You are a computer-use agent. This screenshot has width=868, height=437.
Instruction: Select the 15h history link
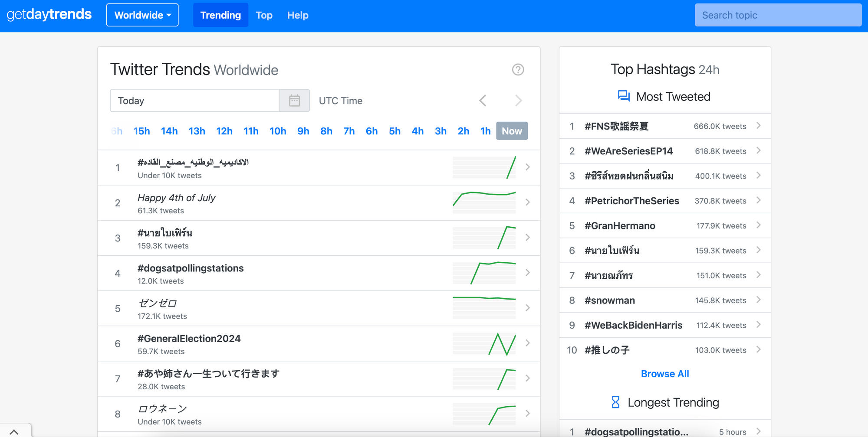141,130
